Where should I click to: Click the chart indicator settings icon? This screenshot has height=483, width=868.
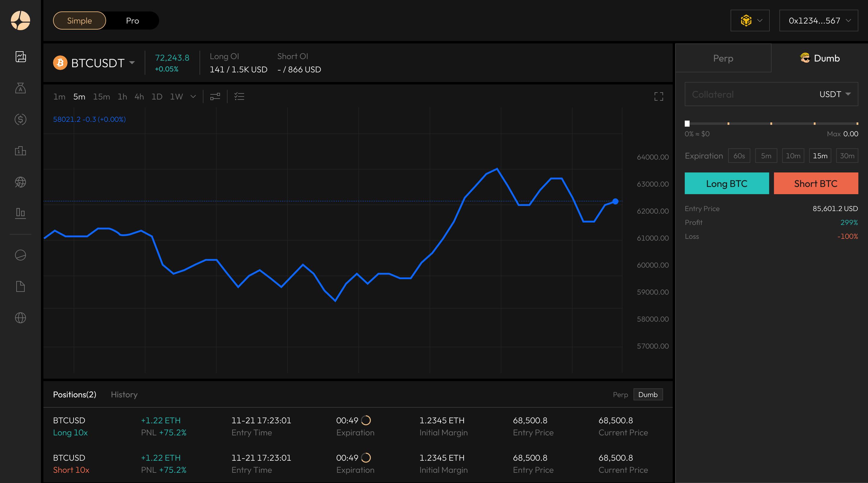215,97
